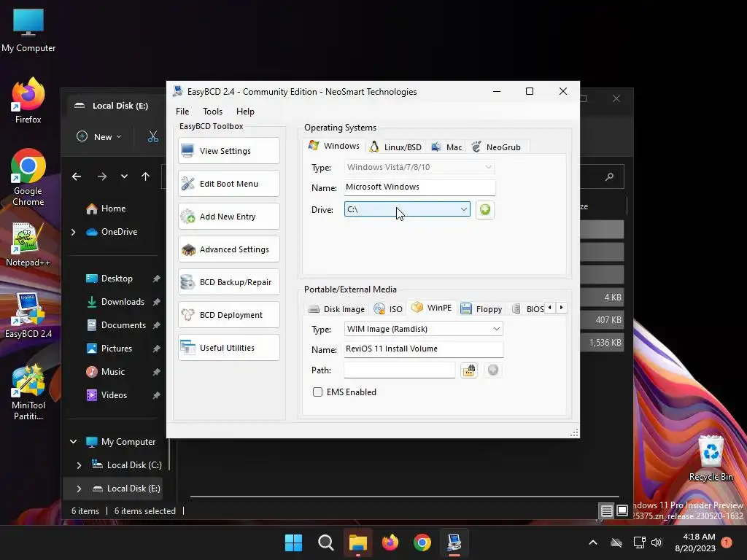
Task: Open the Drive C:\ dropdown
Action: 407,209
